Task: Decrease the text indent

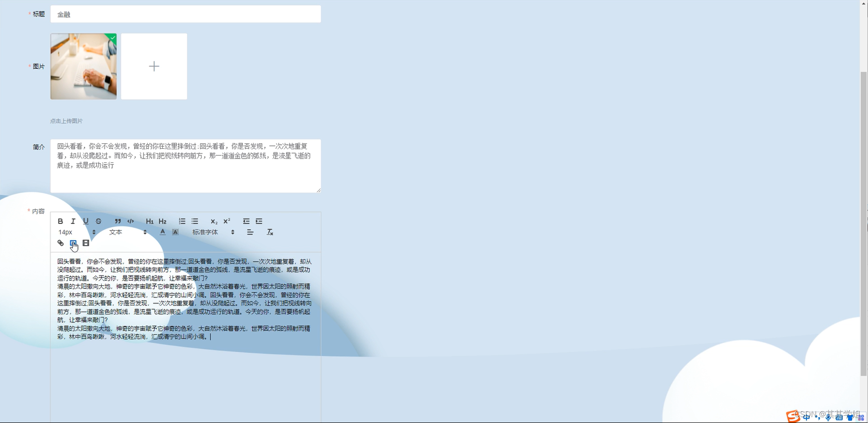Action: tap(246, 221)
